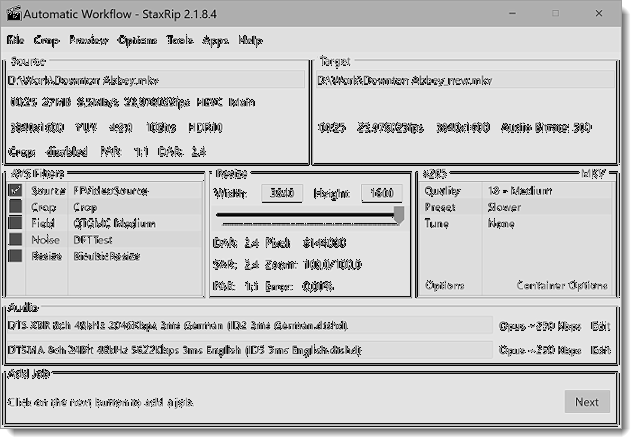Close the StaxRip window
Image resolution: width=637 pixels, height=444 pixels.
click(599, 13)
